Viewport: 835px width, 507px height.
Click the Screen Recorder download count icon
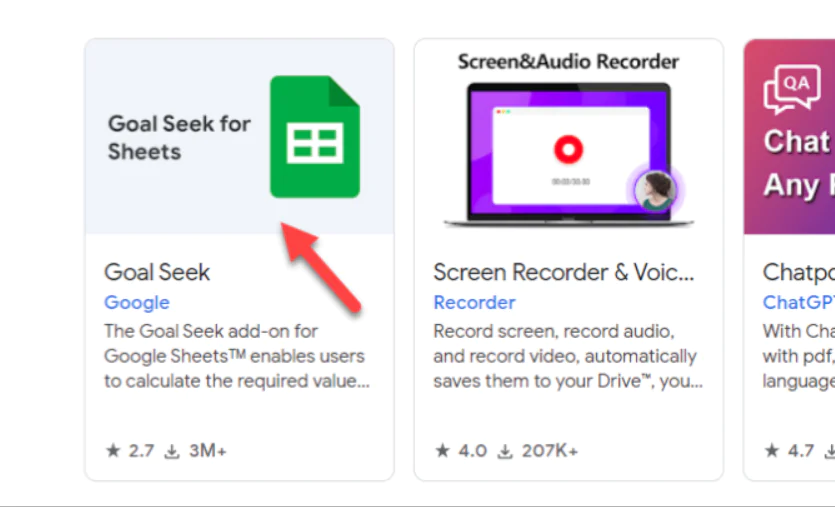[x=505, y=451]
